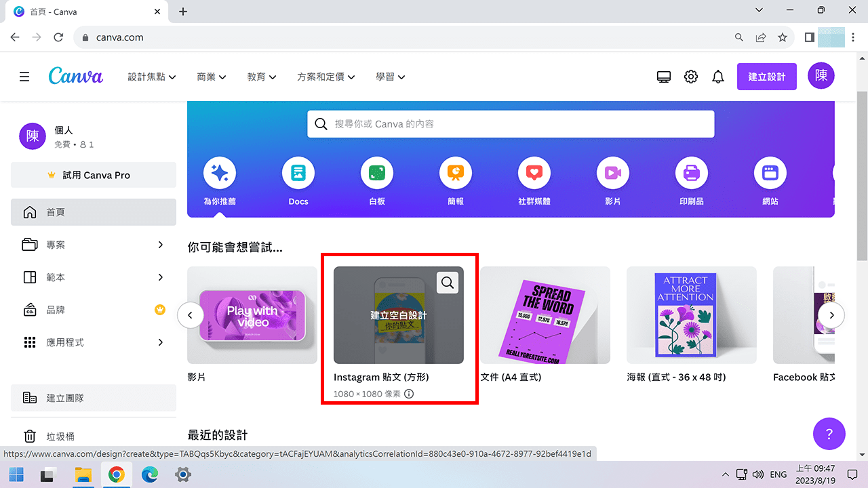Click the 試用 Canva Pro button
Viewport: 868px width, 488px height.
pos(93,175)
